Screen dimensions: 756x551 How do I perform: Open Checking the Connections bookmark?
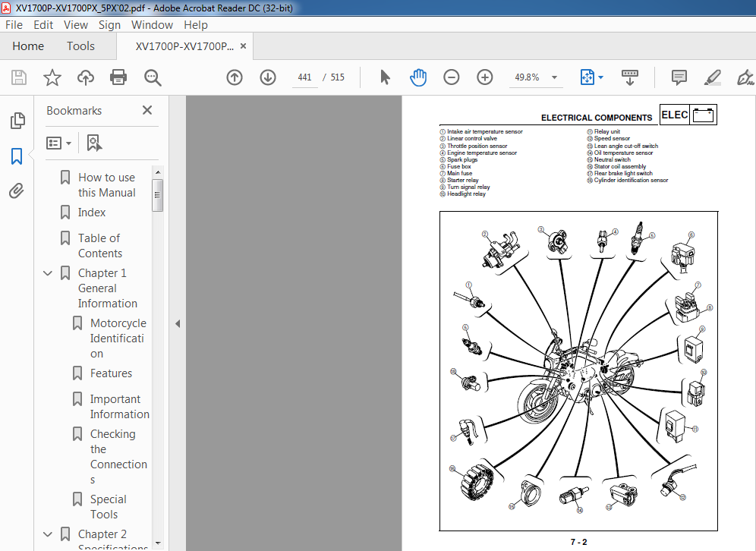tap(118, 457)
